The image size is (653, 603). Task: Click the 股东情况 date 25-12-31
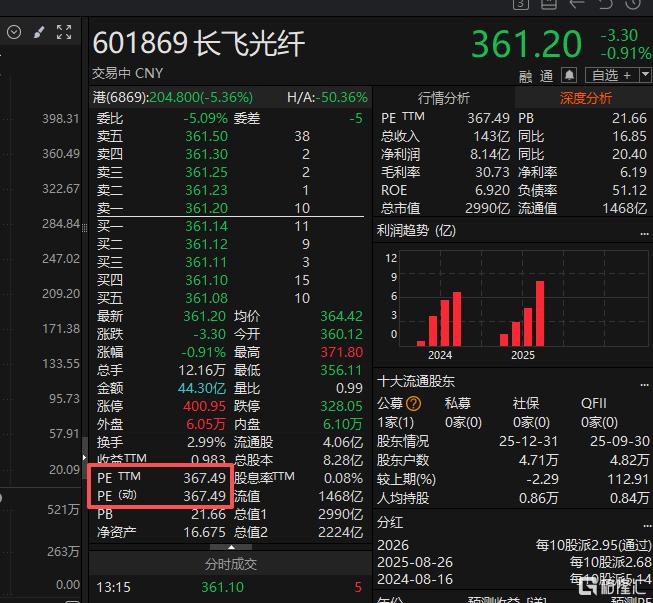(x=528, y=441)
